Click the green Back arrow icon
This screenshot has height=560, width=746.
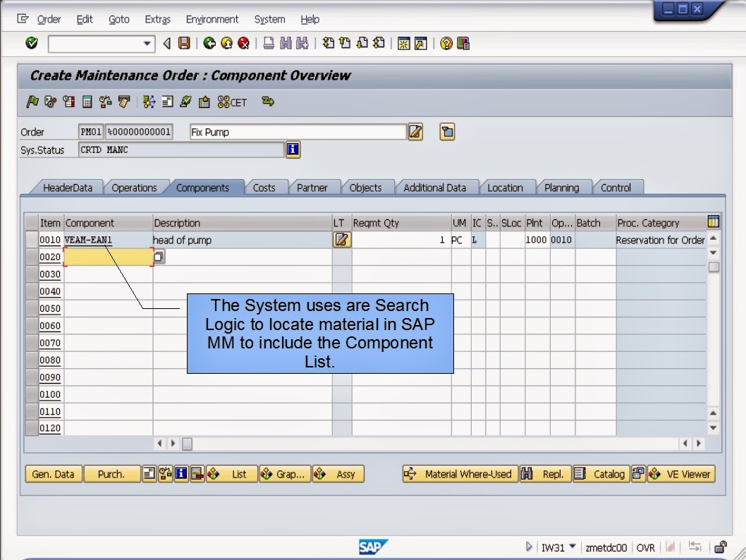click(x=209, y=44)
